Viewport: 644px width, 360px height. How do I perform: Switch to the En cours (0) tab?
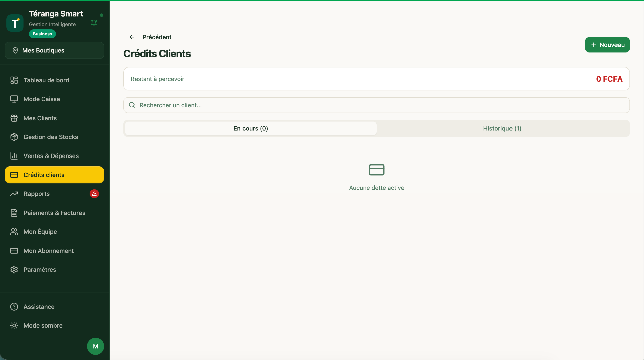click(251, 128)
